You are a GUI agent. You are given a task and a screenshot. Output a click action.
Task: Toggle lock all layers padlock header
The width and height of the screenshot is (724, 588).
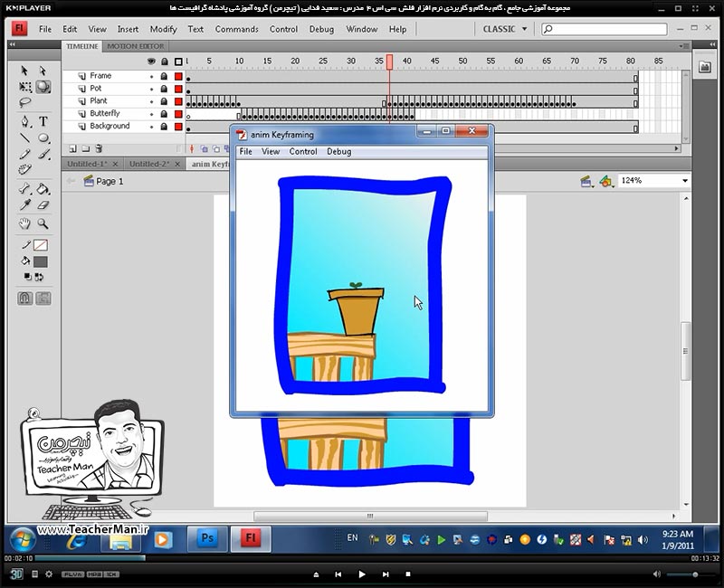point(165,62)
